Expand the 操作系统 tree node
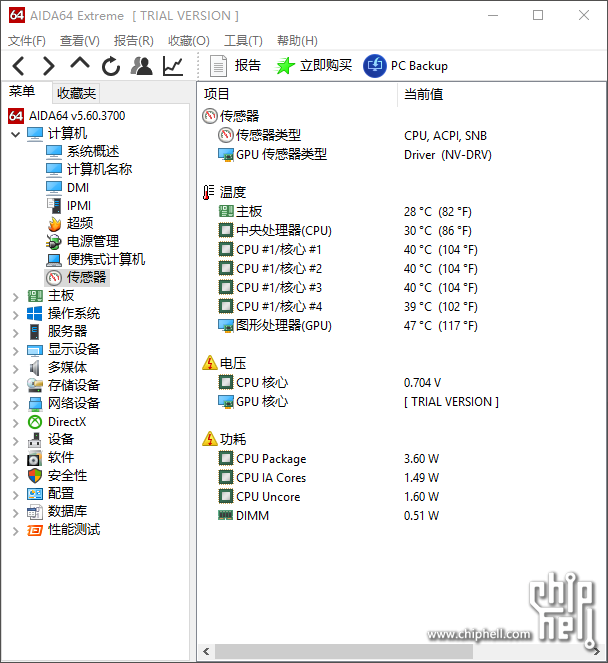608x663 pixels. coord(16,315)
